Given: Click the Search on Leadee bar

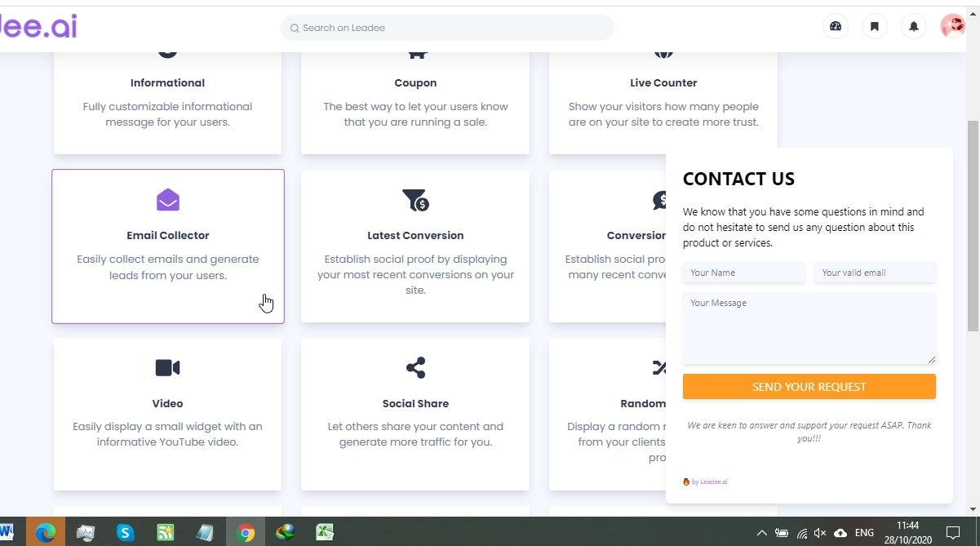Looking at the screenshot, I should pyautogui.click(x=447, y=28).
